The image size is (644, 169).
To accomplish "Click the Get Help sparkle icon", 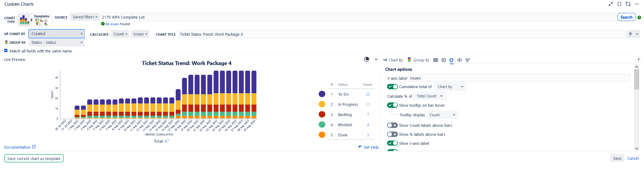I will click(360, 147).
